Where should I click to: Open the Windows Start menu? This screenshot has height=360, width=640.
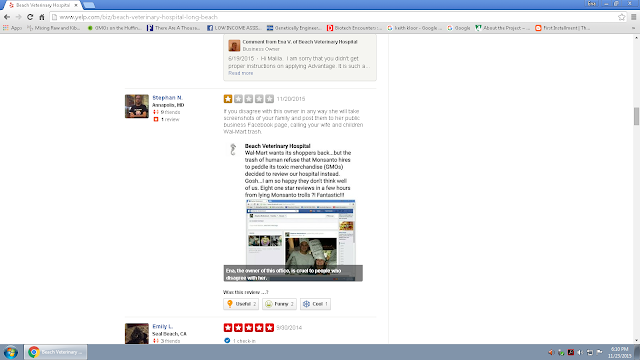click(x=11, y=352)
